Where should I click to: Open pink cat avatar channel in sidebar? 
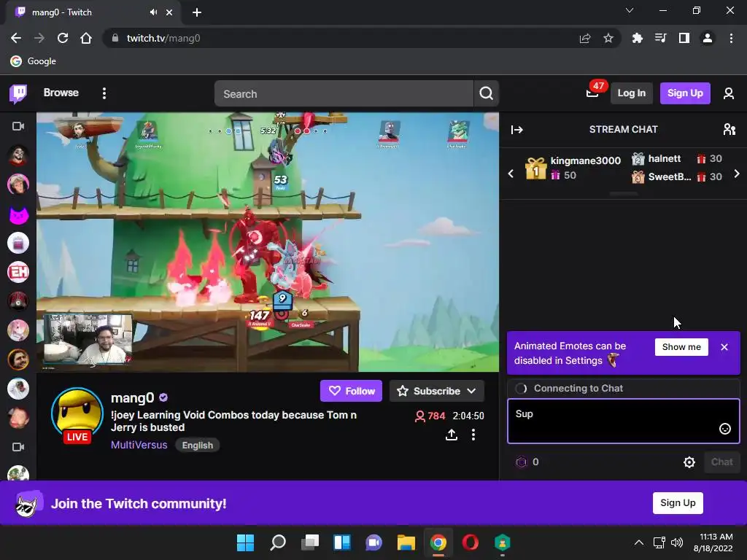18,214
